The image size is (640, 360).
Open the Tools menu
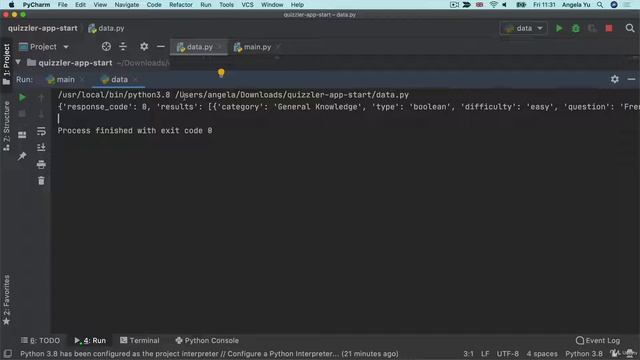226,4
